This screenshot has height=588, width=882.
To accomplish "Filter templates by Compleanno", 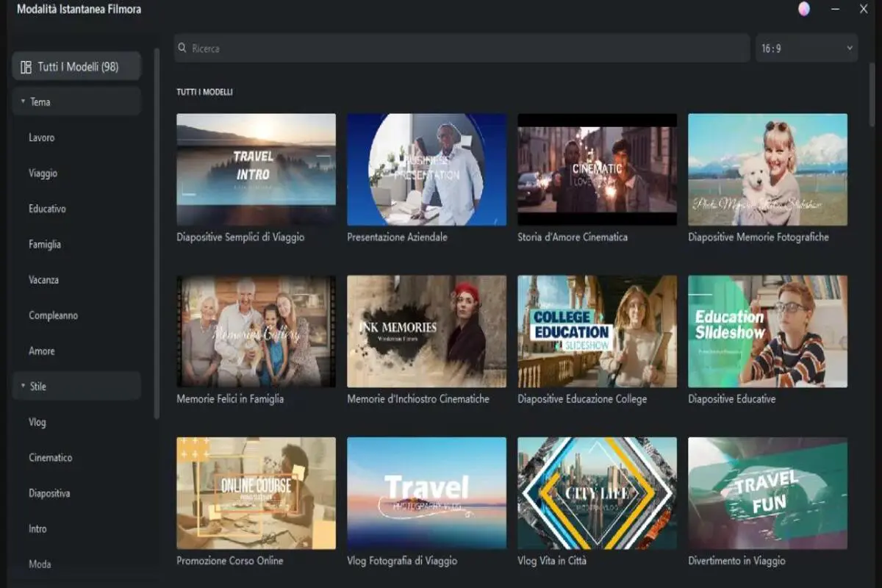I will click(53, 315).
